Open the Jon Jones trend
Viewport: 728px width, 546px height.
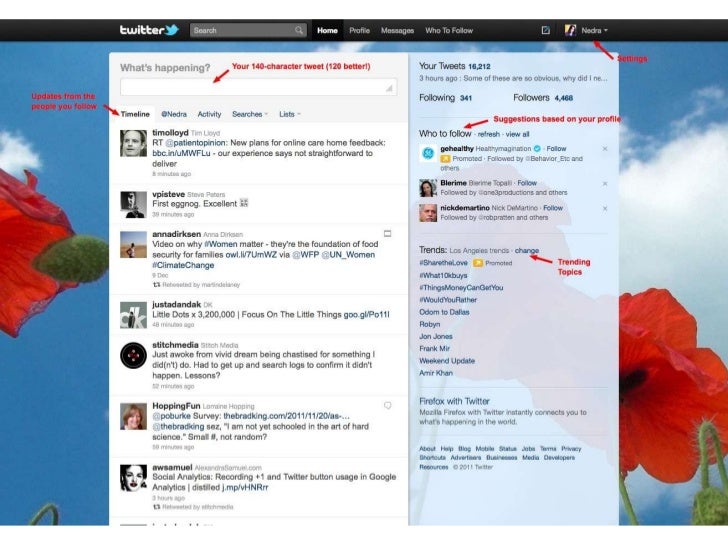point(436,337)
